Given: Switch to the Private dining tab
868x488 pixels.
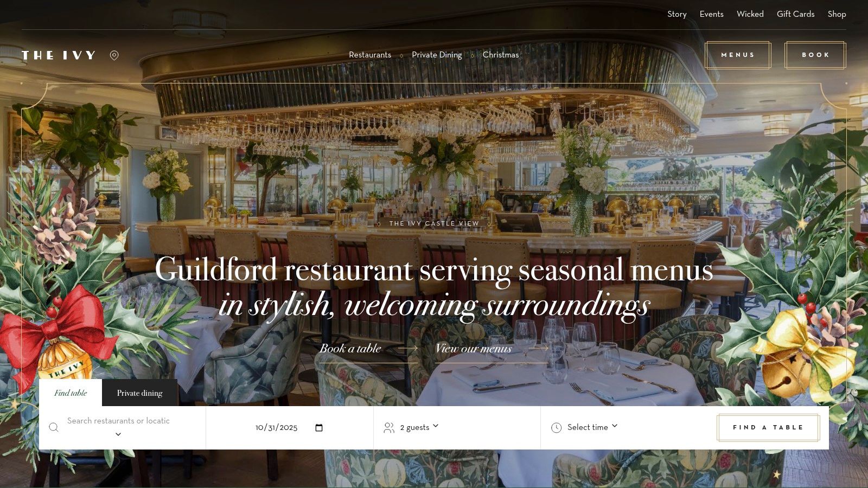Looking at the screenshot, I should click(x=139, y=393).
